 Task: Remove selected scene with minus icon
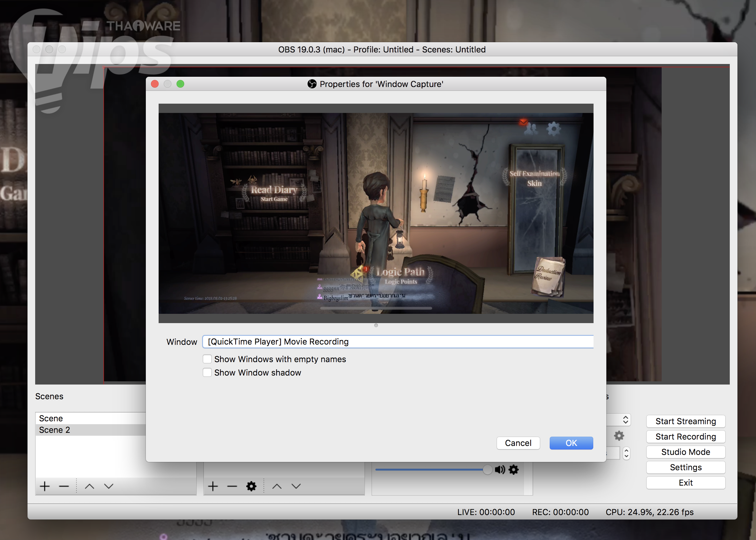pos(64,486)
